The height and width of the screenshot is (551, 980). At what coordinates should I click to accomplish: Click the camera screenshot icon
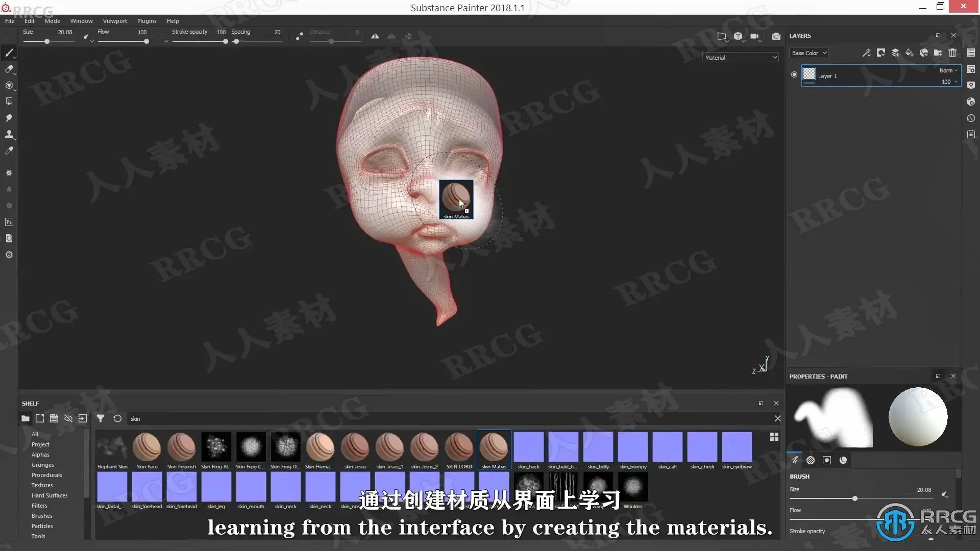click(776, 36)
